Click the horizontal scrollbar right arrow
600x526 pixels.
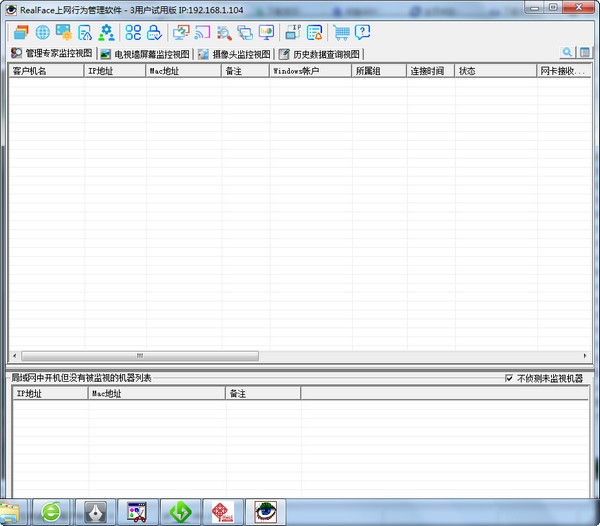click(582, 356)
